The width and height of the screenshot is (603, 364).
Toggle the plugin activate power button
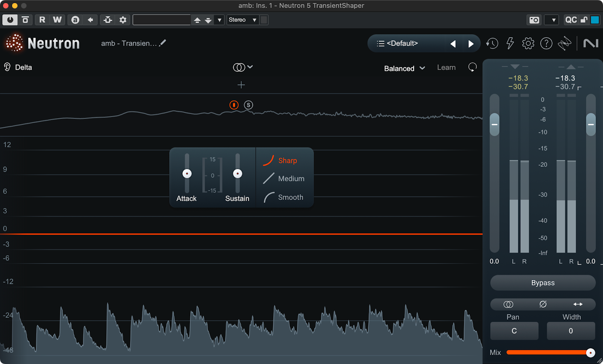(10, 20)
